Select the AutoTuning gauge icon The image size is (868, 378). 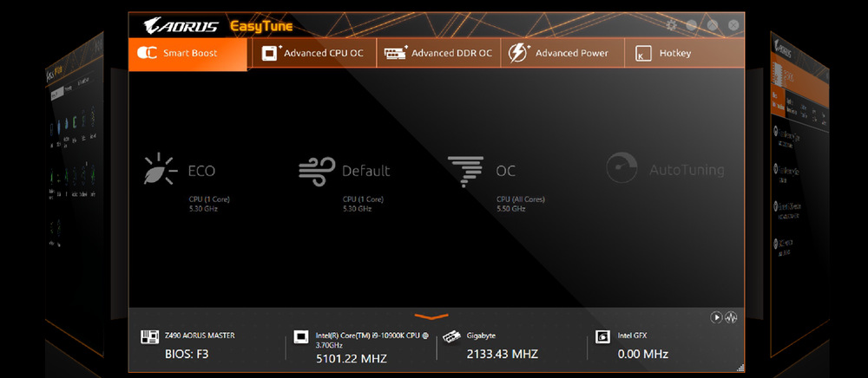(621, 168)
